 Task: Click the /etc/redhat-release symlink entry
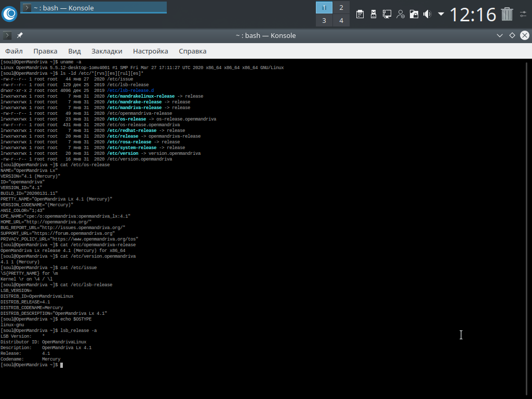pos(131,130)
